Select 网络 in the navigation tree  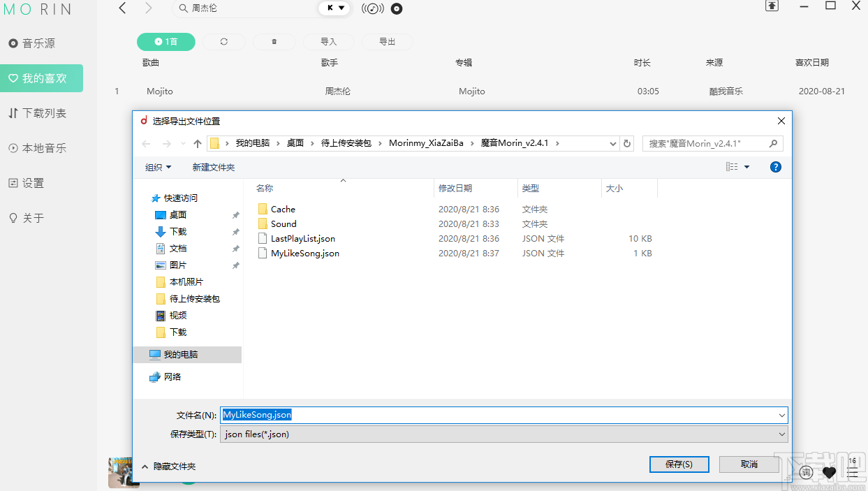(x=172, y=377)
